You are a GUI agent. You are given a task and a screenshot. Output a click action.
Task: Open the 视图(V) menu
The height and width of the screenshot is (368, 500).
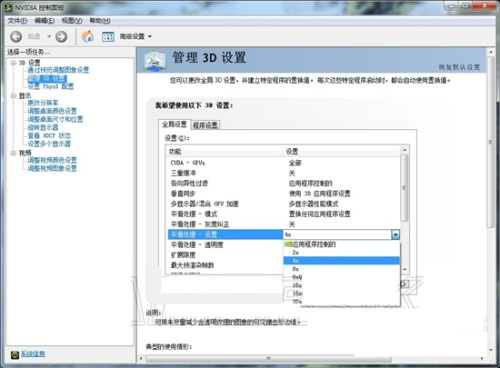pos(72,21)
